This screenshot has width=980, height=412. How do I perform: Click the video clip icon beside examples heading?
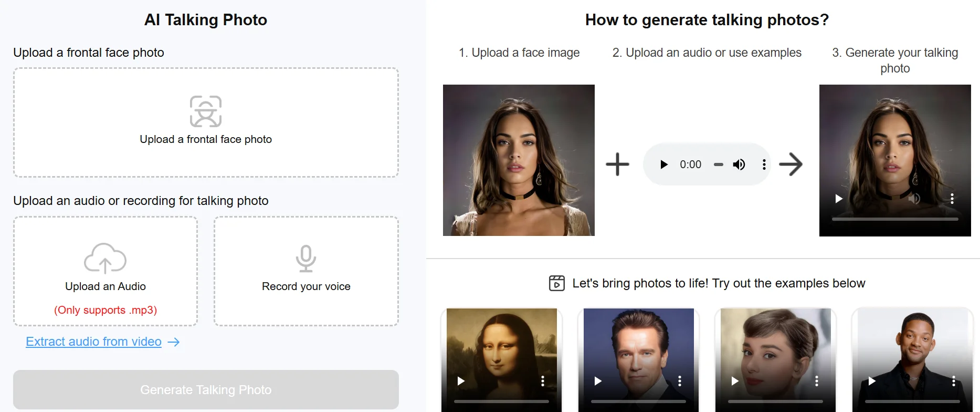coord(557,283)
